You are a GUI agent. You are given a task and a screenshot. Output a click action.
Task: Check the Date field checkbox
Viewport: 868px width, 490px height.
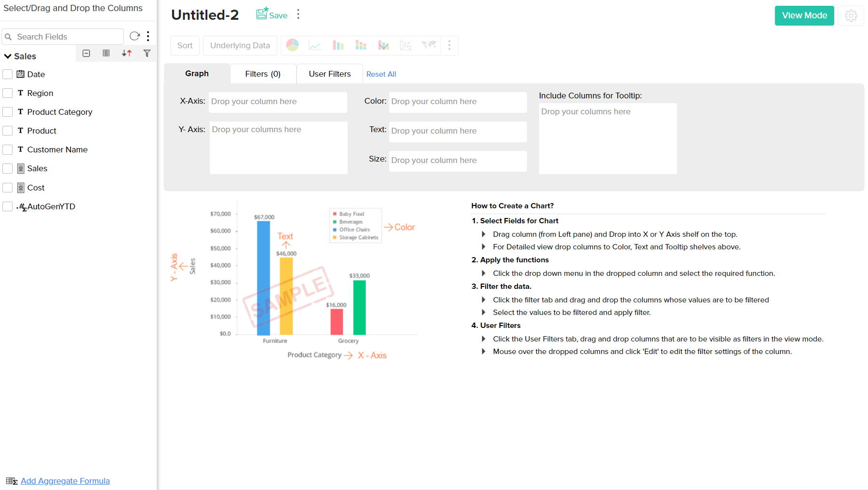tap(7, 74)
